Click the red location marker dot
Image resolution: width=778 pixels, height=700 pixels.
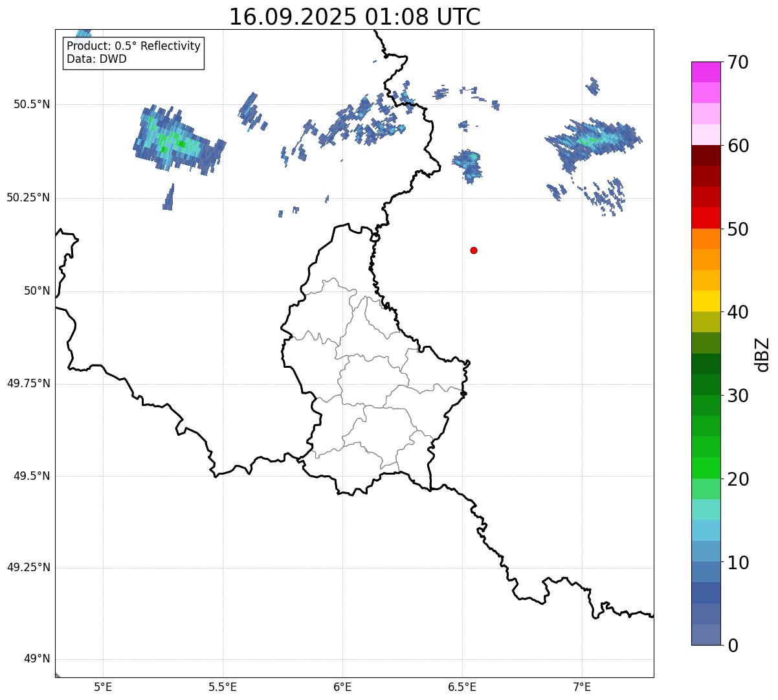[474, 251]
